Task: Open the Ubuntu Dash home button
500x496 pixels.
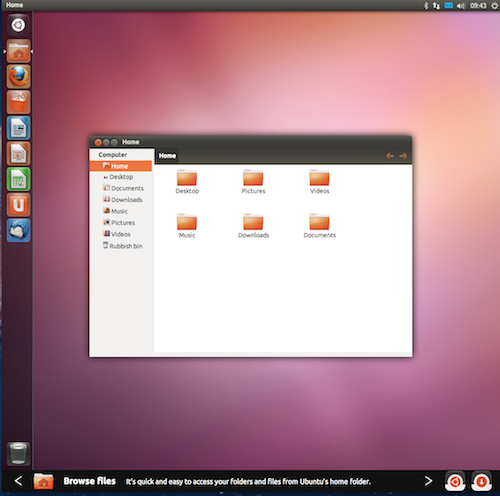Action: pos(18,25)
